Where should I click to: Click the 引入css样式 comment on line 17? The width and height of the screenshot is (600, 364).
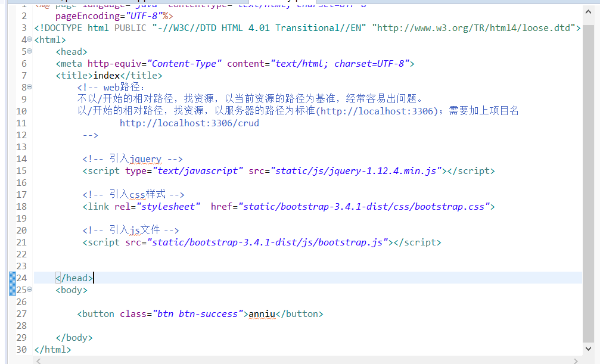133,194
